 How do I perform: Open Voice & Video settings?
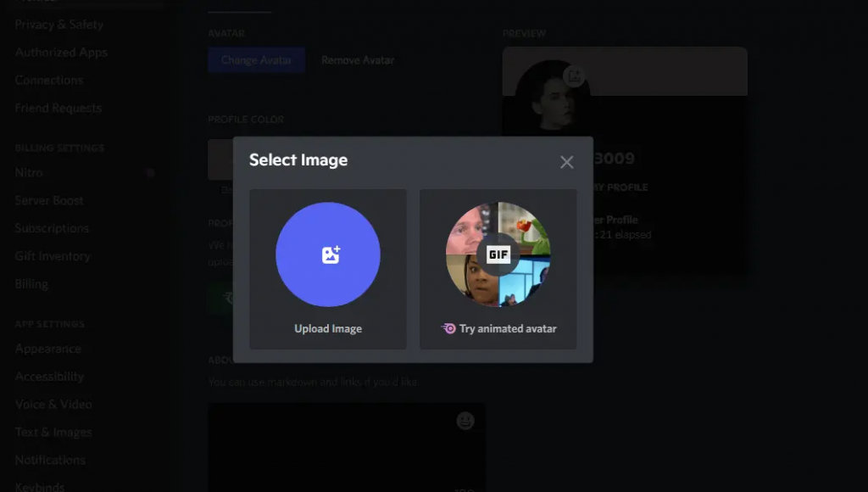click(53, 404)
